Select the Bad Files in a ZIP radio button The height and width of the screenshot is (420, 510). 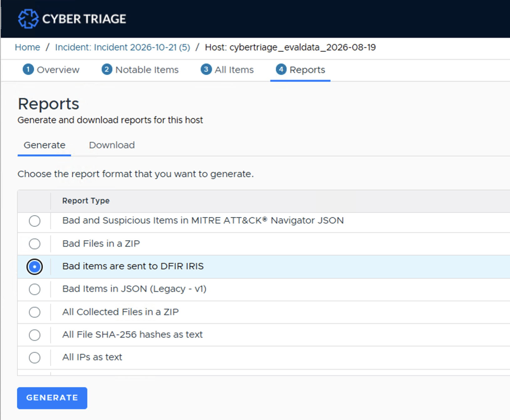tap(34, 244)
